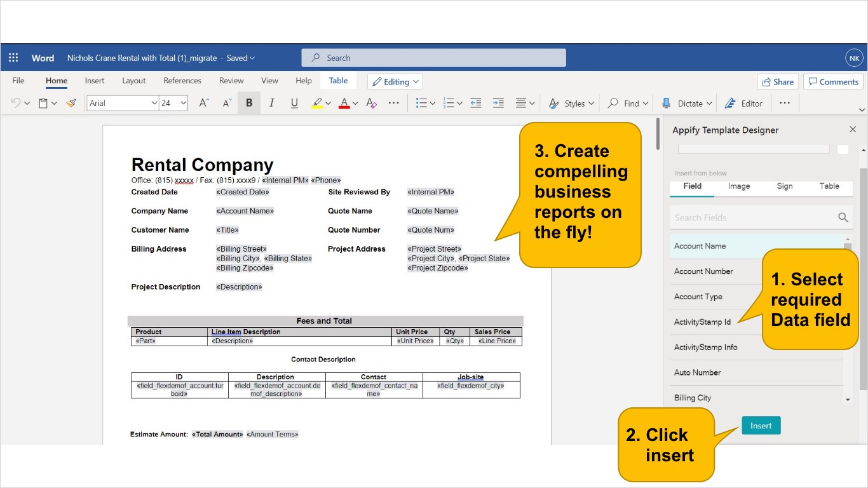
Task: Expand numbering style options arrow
Action: (x=459, y=104)
